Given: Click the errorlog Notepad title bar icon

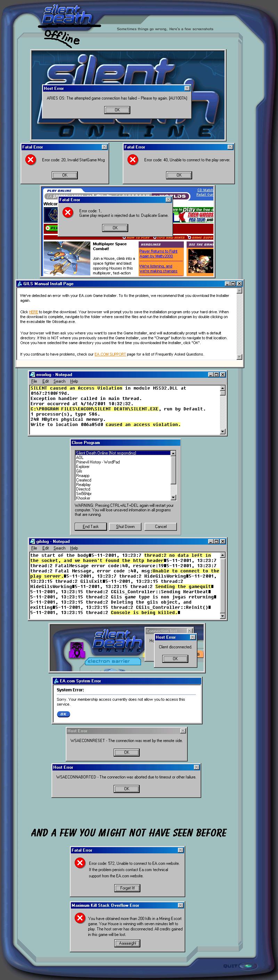Looking at the screenshot, I should 32,375.
